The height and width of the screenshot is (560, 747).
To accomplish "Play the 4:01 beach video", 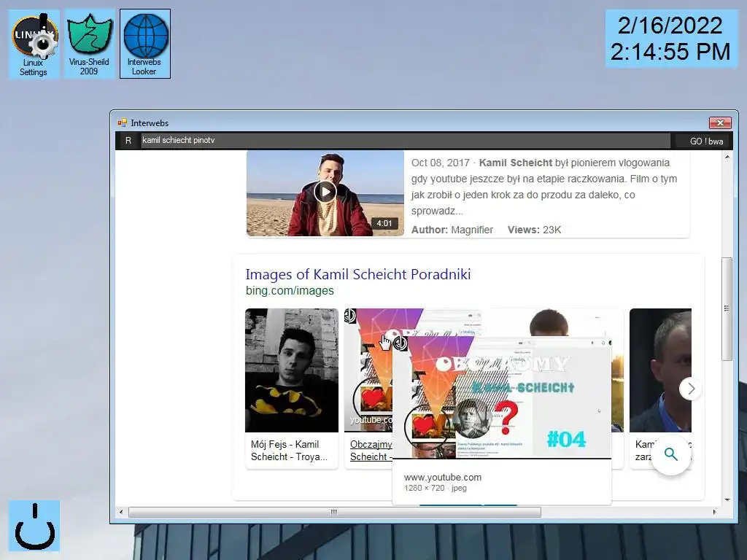I will (x=325, y=192).
